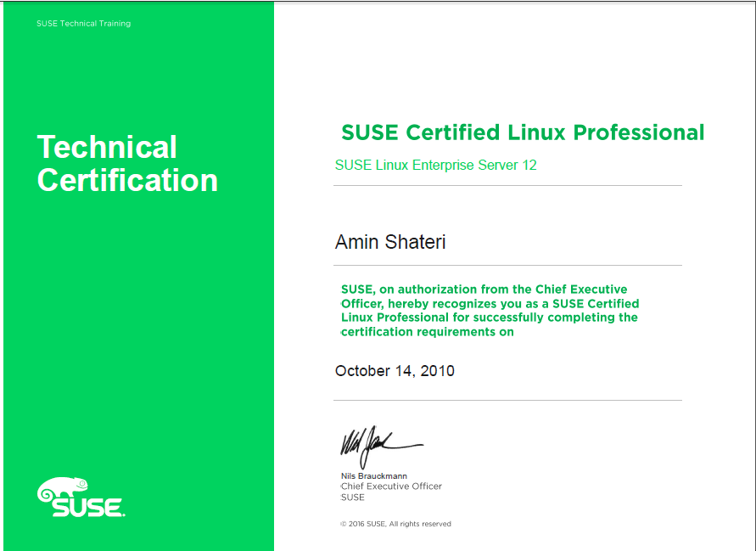Select the "SUSE Linux Enterprise Server 12" subtitle
Image resolution: width=756 pixels, height=551 pixels.
point(435,165)
